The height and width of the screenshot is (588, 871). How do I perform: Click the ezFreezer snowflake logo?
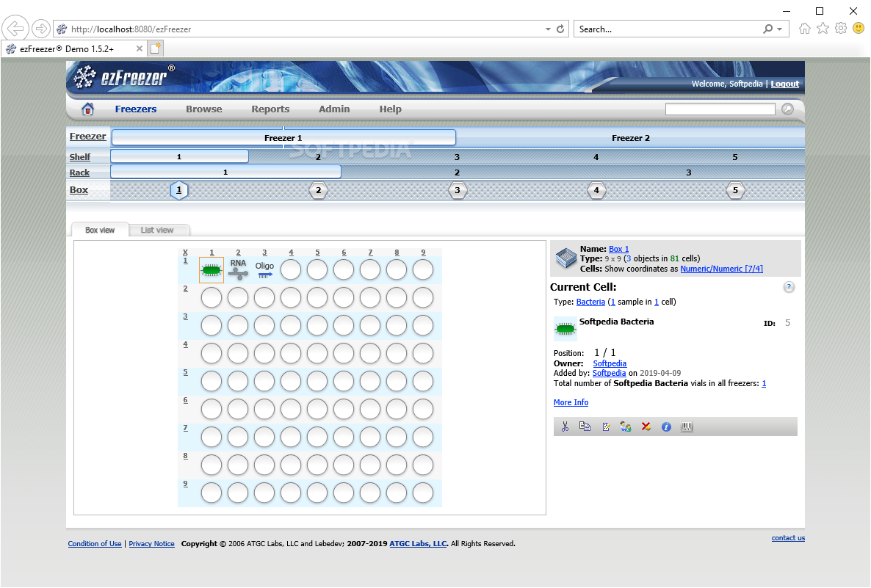coord(84,76)
